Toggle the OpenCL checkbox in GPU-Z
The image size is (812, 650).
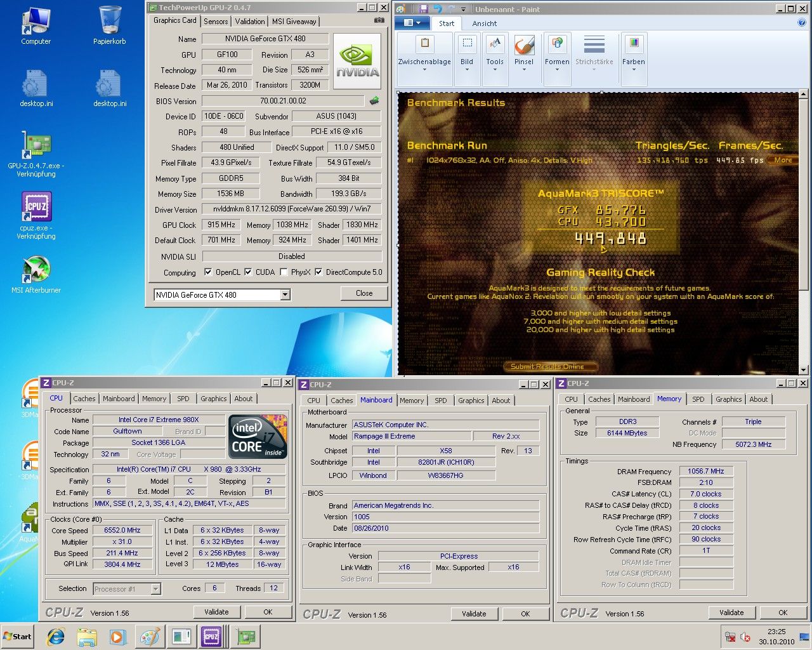208,272
